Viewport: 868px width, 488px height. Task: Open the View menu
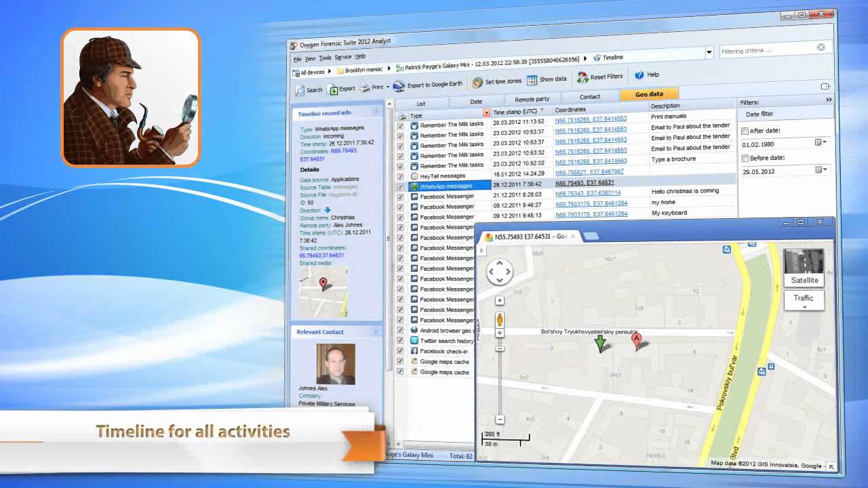[x=310, y=59]
